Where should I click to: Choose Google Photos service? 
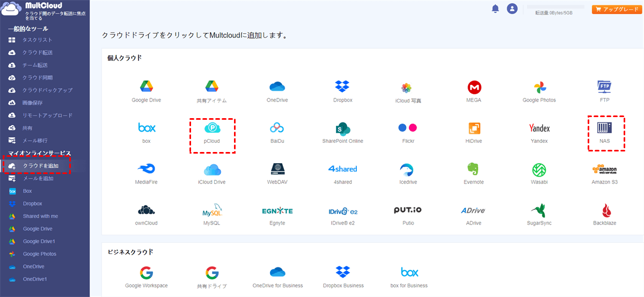pyautogui.click(x=539, y=91)
